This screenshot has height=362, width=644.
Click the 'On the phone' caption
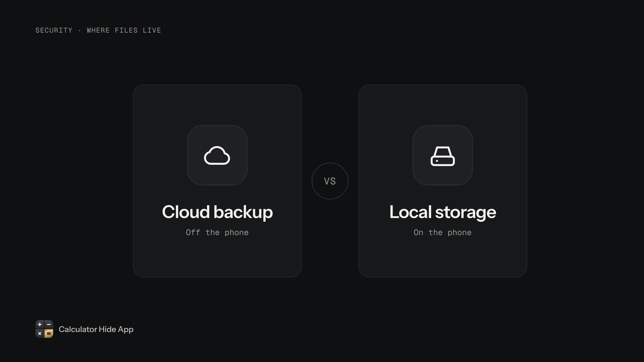[442, 232]
